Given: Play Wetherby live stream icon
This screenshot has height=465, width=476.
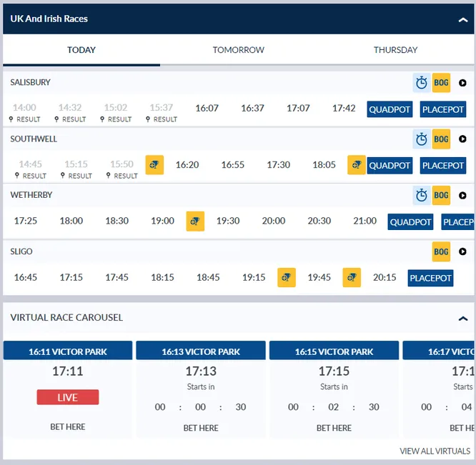Looking at the screenshot, I should pos(462,195).
